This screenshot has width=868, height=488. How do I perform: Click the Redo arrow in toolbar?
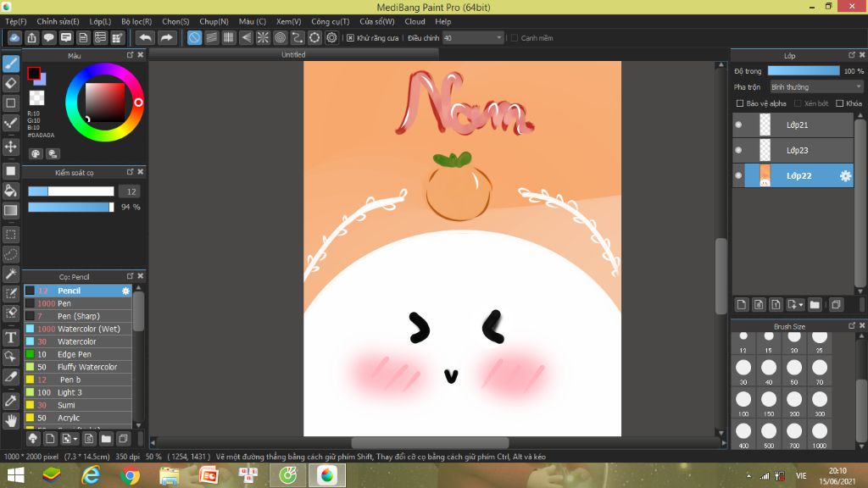click(166, 37)
